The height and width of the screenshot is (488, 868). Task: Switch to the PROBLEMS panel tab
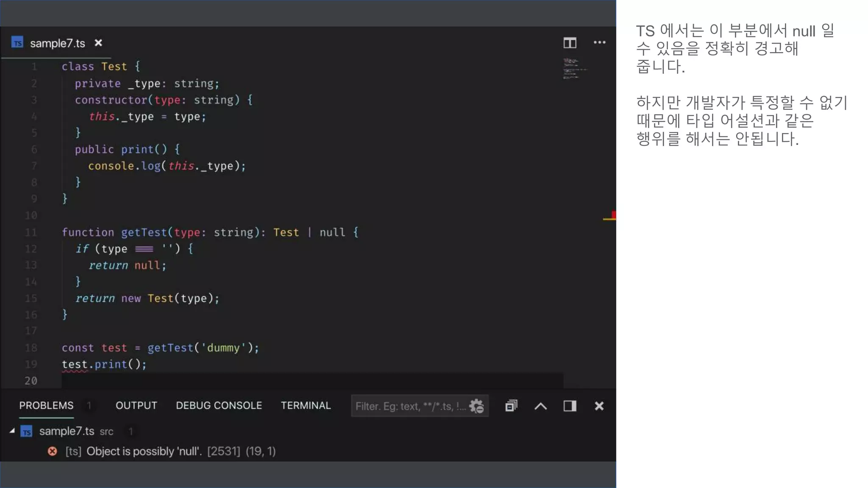point(46,405)
